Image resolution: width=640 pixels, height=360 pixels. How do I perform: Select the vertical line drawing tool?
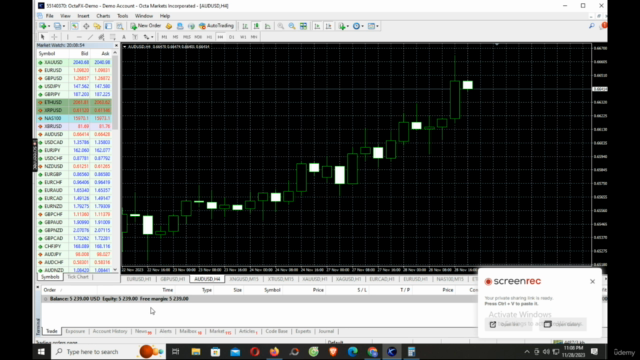tap(68, 37)
